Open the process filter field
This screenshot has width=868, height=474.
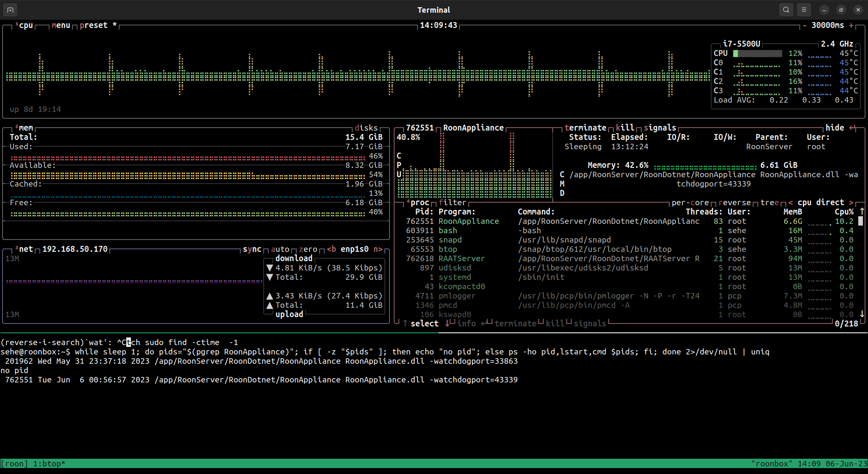point(452,203)
